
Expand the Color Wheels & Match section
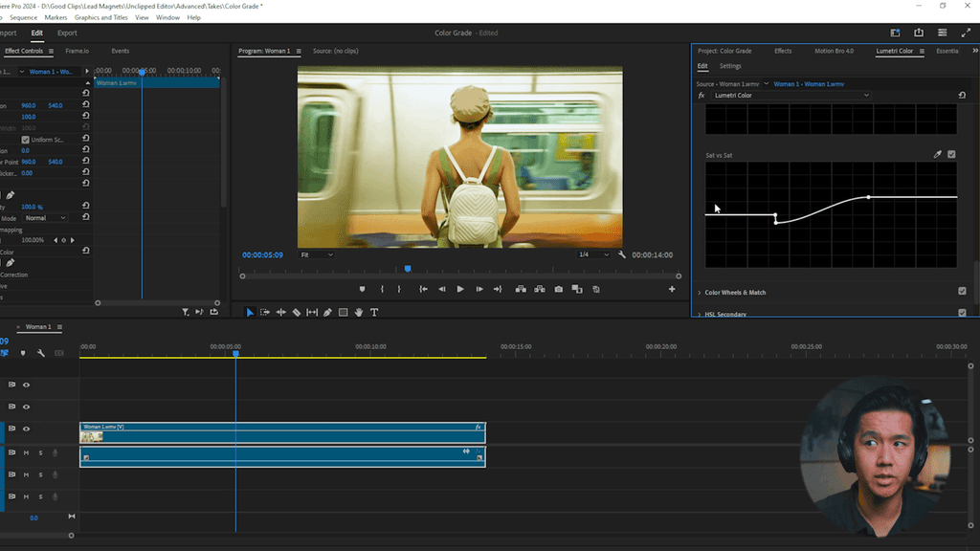(700, 293)
